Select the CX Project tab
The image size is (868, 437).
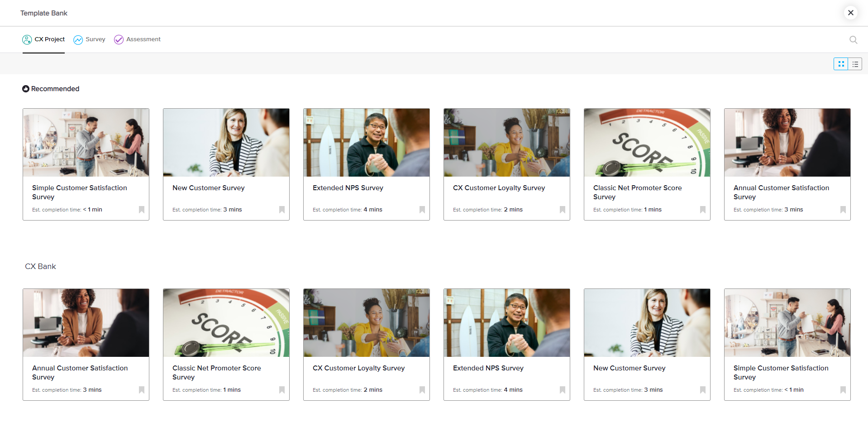coord(43,39)
